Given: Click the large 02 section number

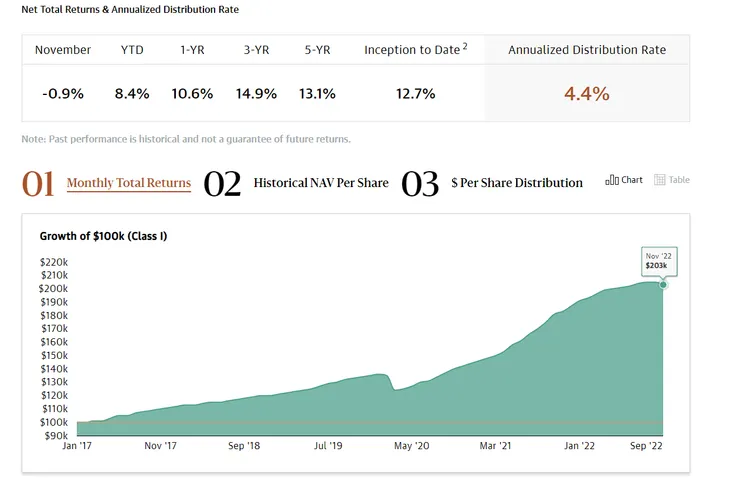Looking at the screenshot, I should click(x=222, y=184).
